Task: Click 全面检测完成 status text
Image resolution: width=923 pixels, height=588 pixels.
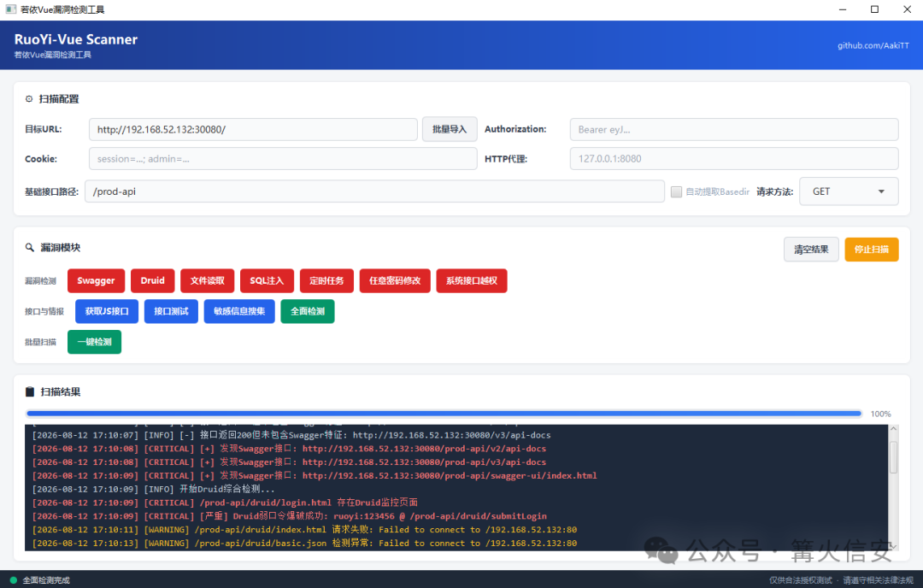Action: tap(46, 580)
